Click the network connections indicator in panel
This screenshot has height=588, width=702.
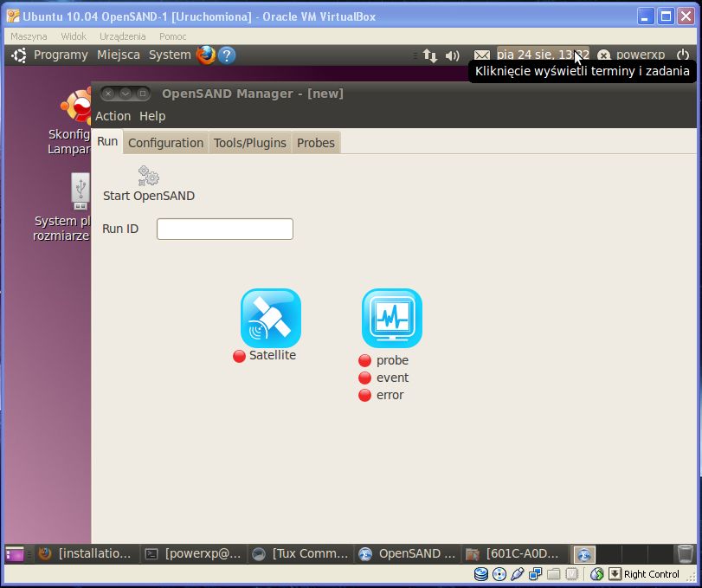[x=430, y=55]
